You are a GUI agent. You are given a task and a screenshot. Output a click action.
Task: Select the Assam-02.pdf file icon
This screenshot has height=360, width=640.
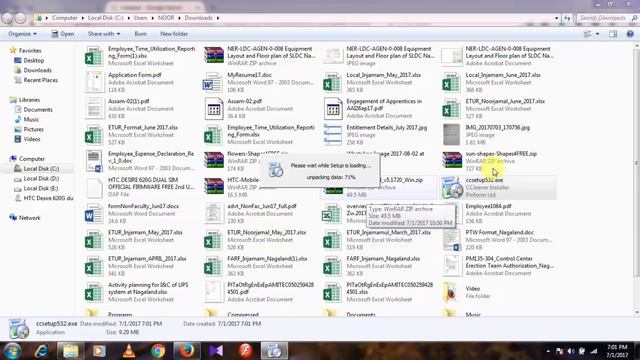tap(213, 109)
